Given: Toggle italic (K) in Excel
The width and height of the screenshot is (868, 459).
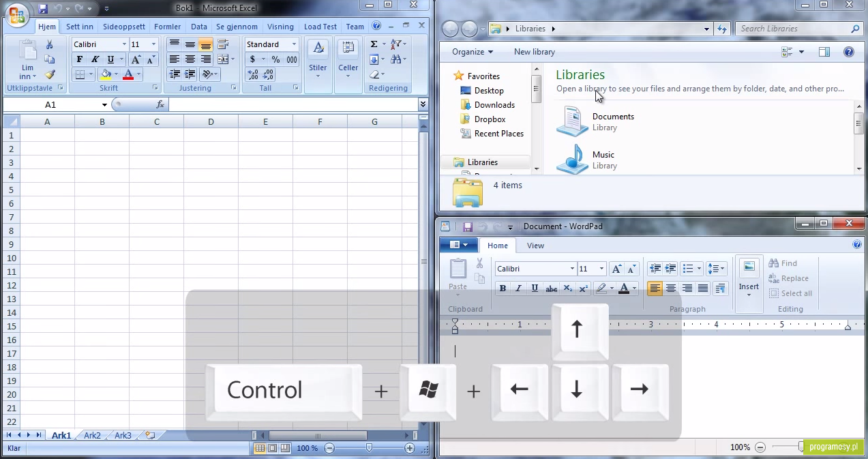Looking at the screenshot, I should click(x=95, y=59).
